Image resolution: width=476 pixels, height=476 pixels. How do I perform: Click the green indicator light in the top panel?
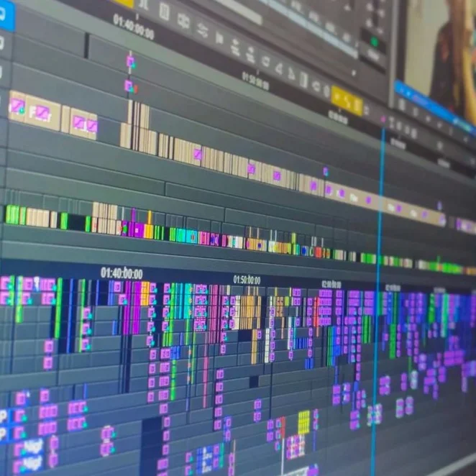coord(374,42)
